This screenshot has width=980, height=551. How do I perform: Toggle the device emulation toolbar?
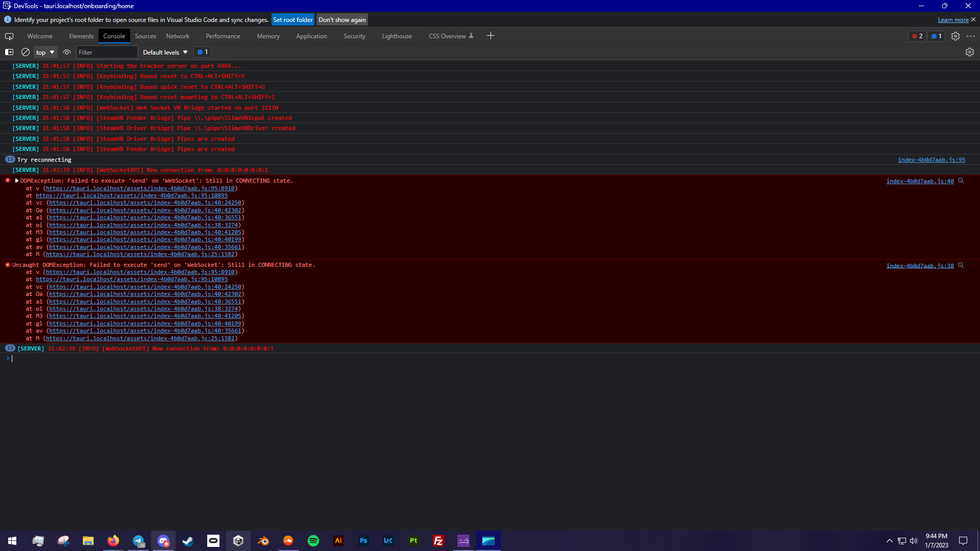[9, 36]
